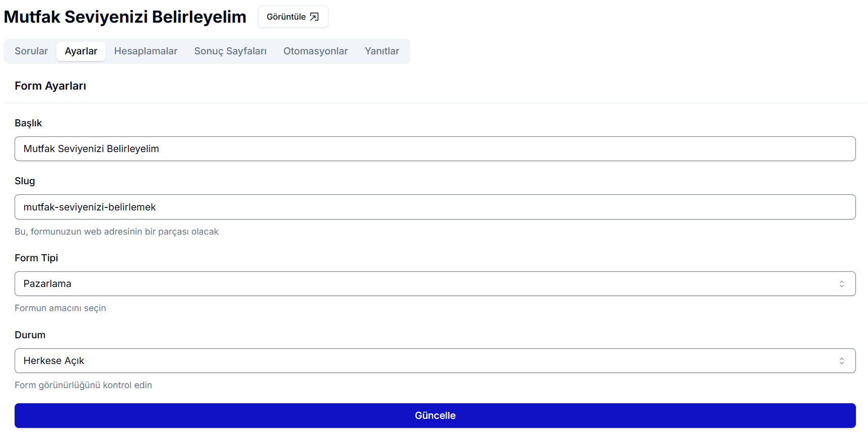Go to the Sonuç Sayfaları tab
Viewport: 868px width, 440px height.
[x=230, y=51]
